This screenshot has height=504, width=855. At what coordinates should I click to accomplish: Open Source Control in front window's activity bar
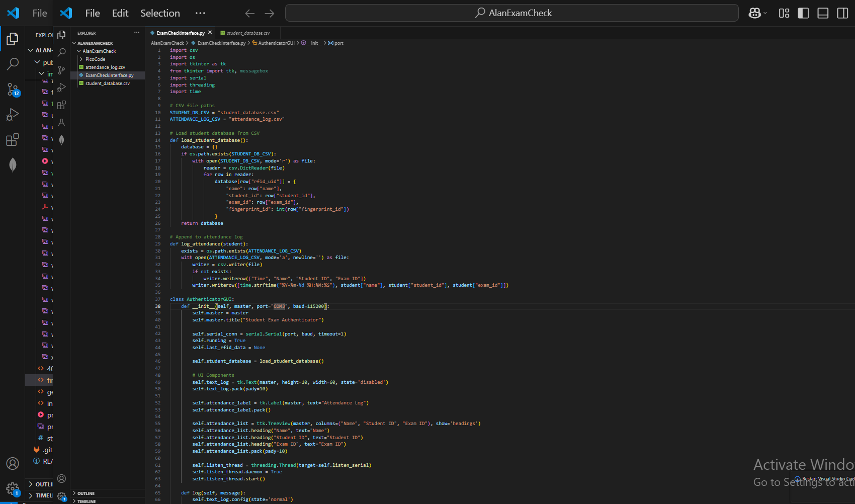click(x=61, y=70)
